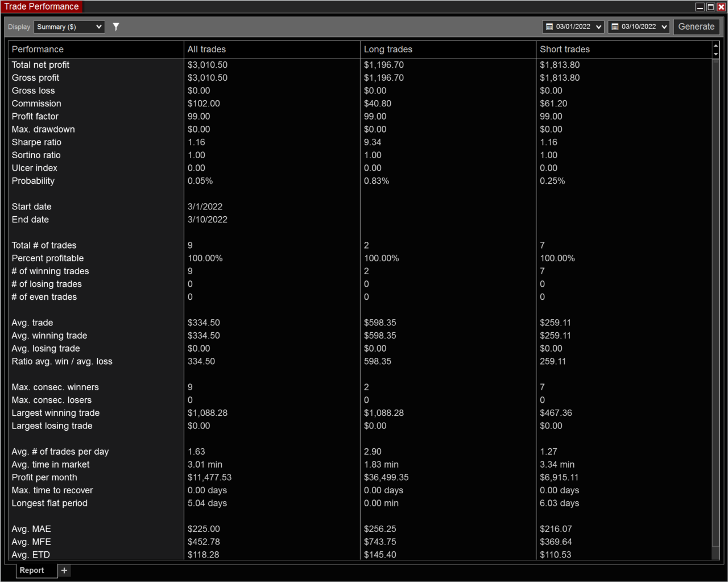728x582 pixels.
Task: Click the Long trades profit per month $36,499.35
Action: point(386,477)
